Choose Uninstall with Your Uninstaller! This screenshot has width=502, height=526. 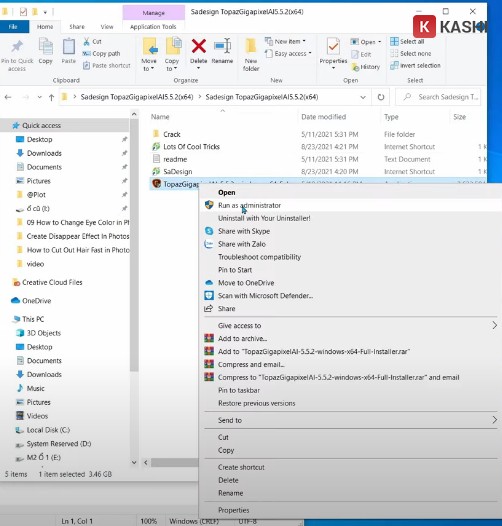264,218
